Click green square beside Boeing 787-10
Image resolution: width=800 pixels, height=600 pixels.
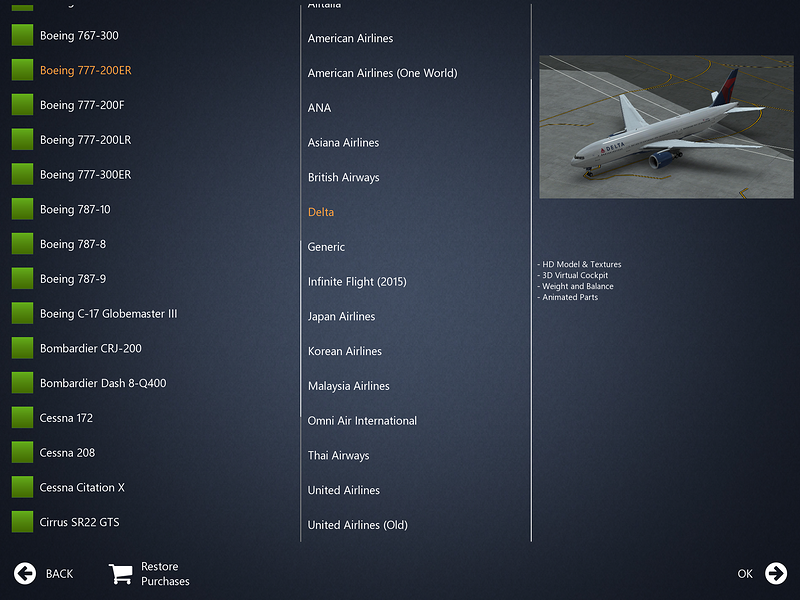[22, 209]
